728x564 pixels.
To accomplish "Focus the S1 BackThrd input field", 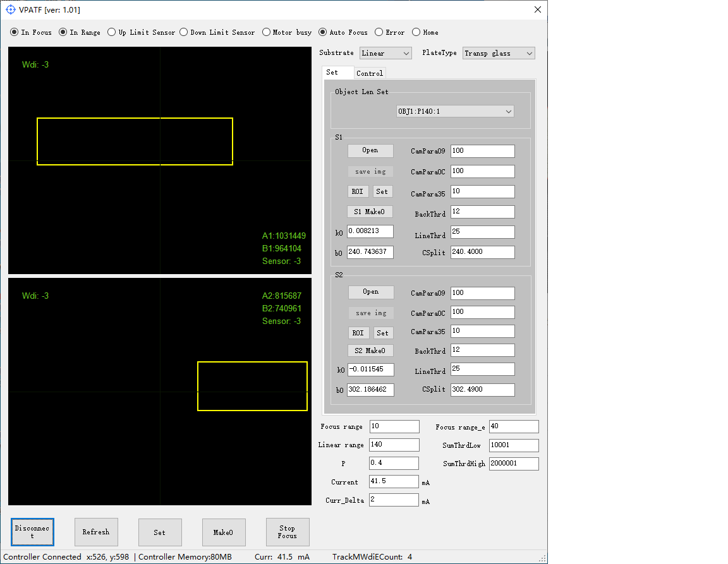I will coord(482,212).
